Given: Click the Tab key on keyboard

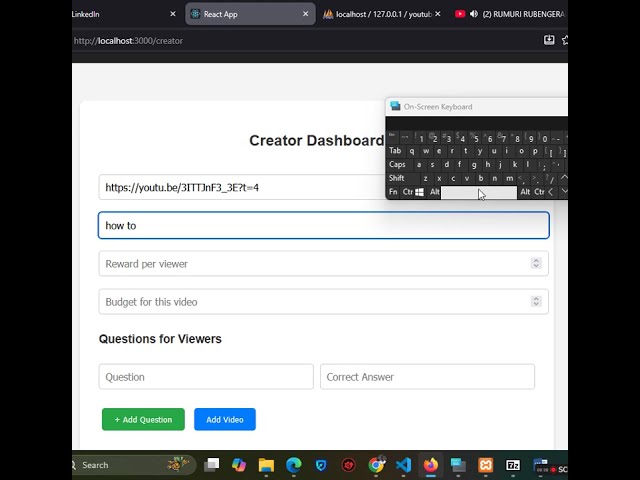Looking at the screenshot, I should coord(395,151).
